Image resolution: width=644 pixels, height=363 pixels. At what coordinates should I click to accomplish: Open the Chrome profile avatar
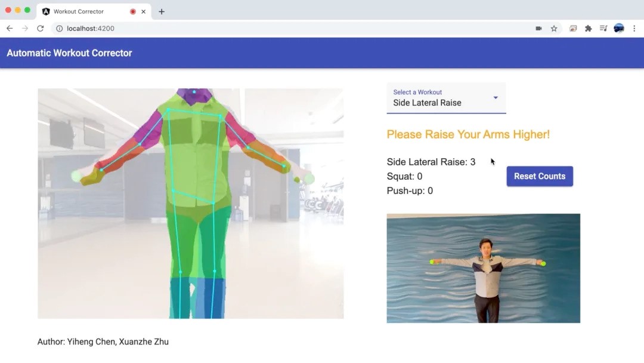point(619,28)
